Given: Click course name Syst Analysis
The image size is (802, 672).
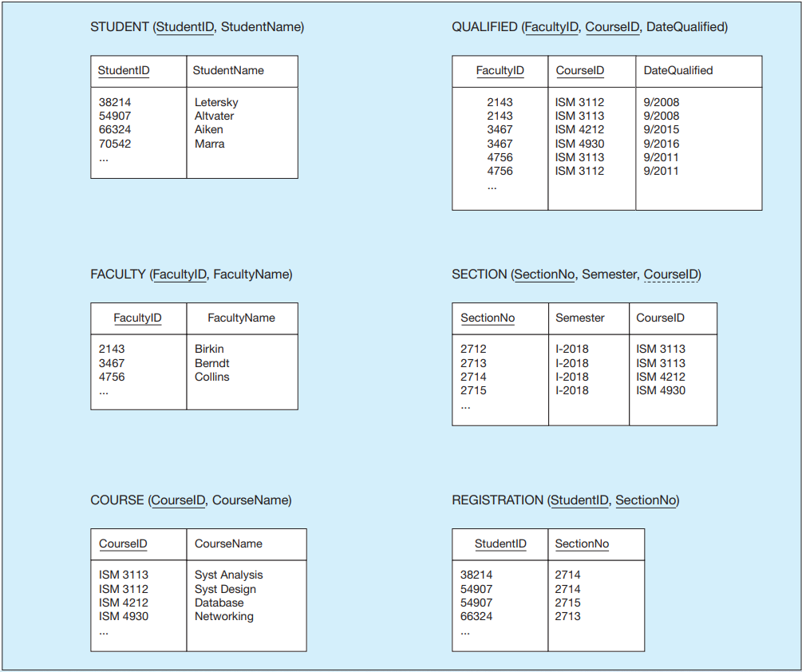Looking at the screenshot, I should (229, 575).
